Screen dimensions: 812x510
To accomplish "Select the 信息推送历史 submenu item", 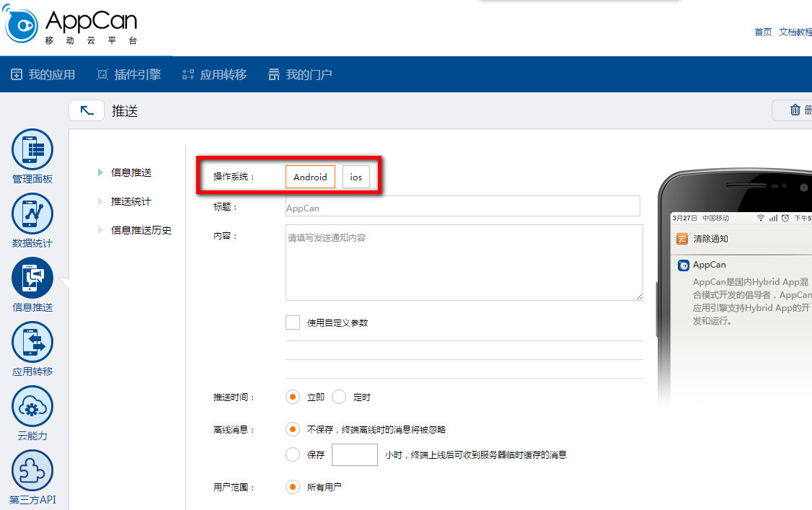I will click(x=141, y=230).
